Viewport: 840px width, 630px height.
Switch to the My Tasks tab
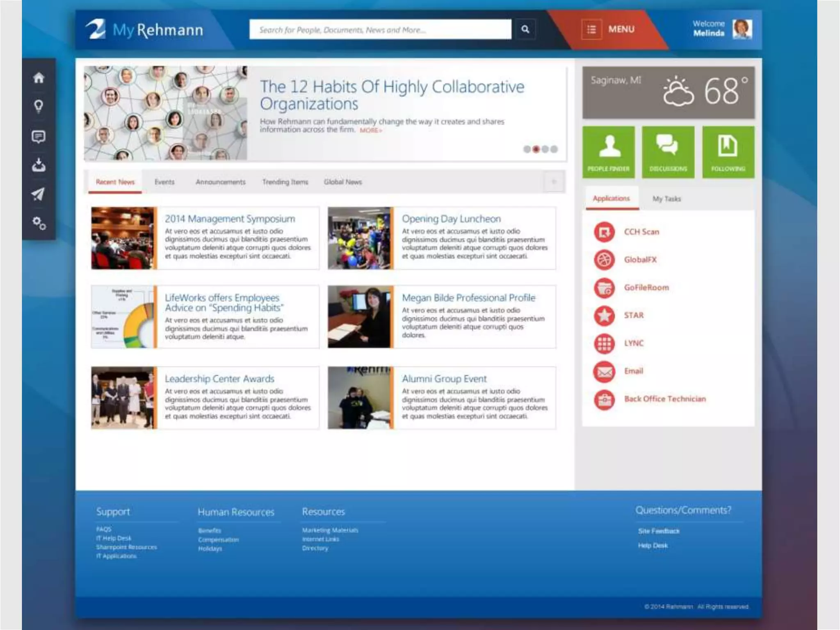click(667, 199)
